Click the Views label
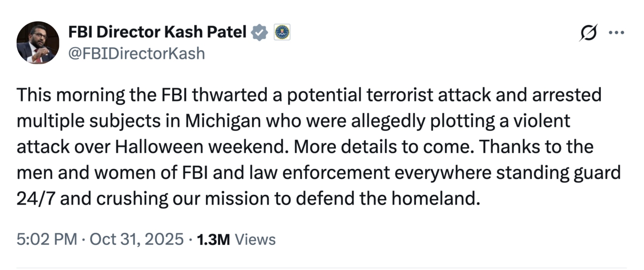This screenshot has width=644, height=270. (255, 239)
